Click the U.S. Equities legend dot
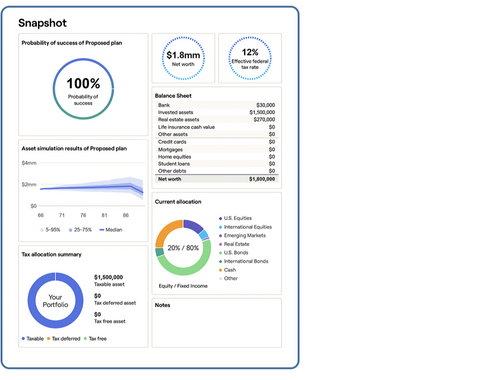 pos(220,218)
